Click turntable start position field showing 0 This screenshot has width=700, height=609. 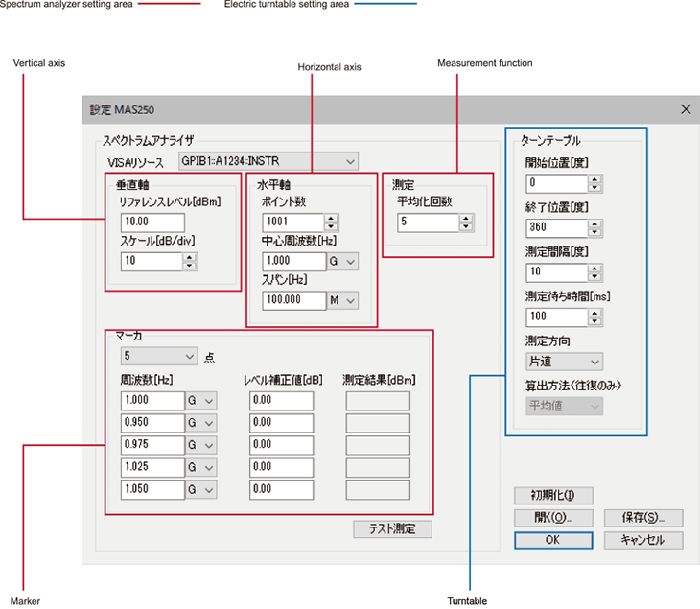point(557,183)
